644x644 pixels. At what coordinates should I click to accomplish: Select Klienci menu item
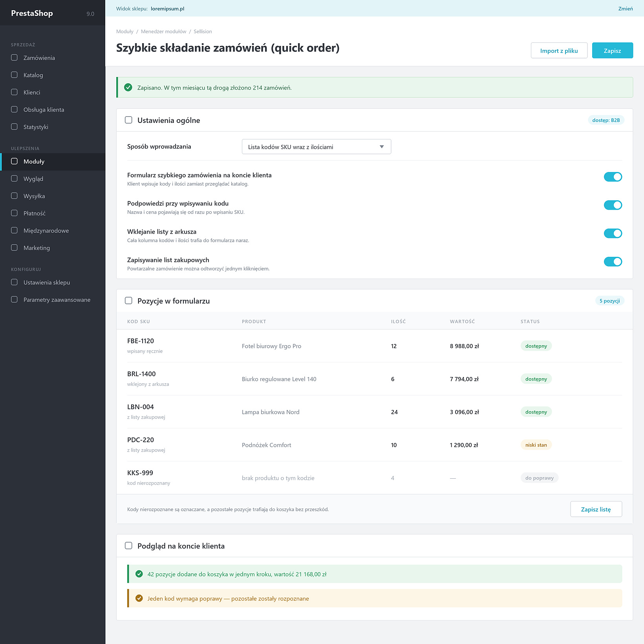53,92
